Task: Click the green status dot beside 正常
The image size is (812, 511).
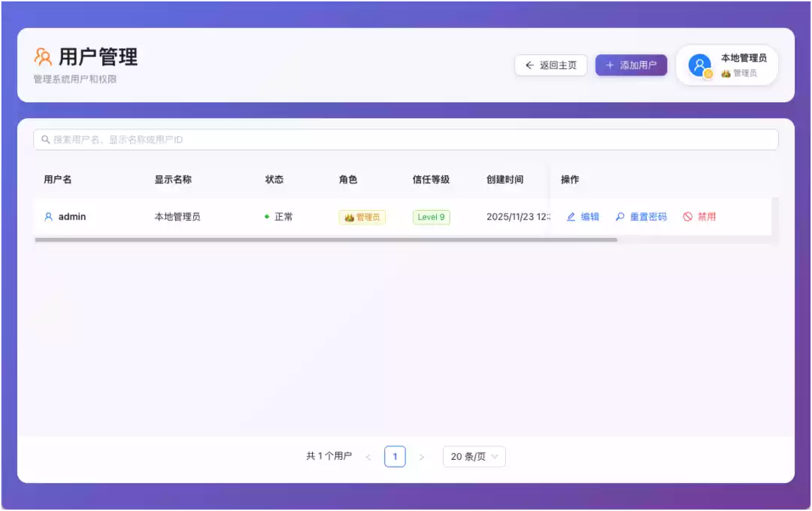Action: pyautogui.click(x=266, y=216)
